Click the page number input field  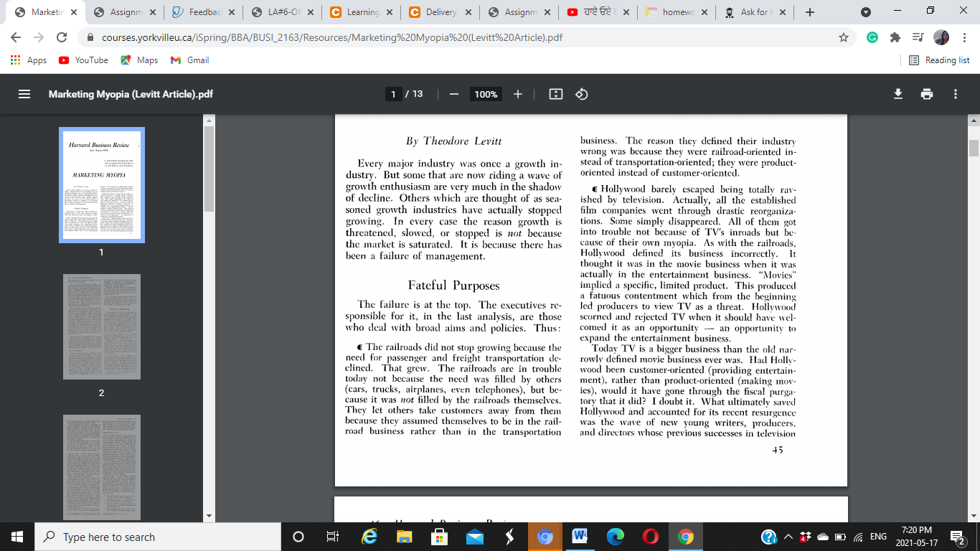tap(393, 94)
